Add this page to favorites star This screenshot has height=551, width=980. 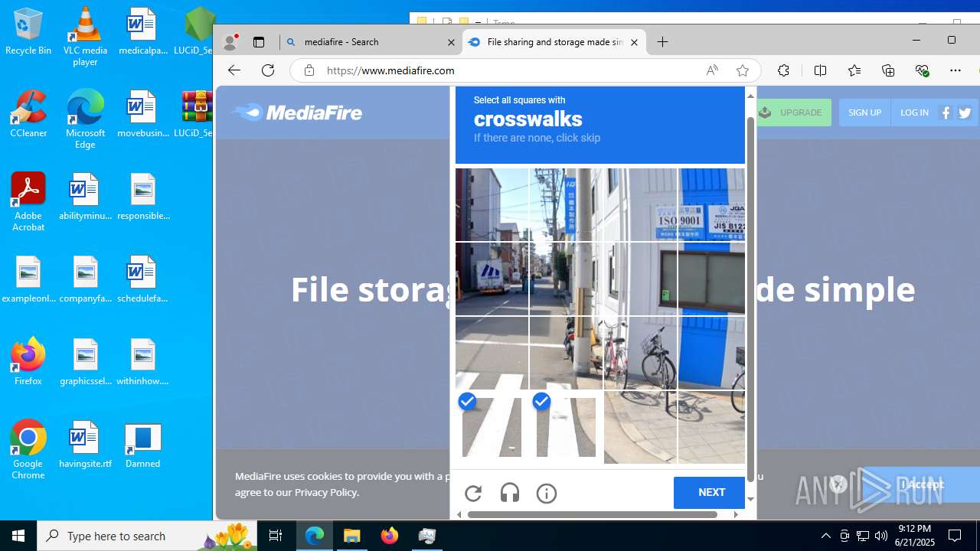[x=742, y=70]
